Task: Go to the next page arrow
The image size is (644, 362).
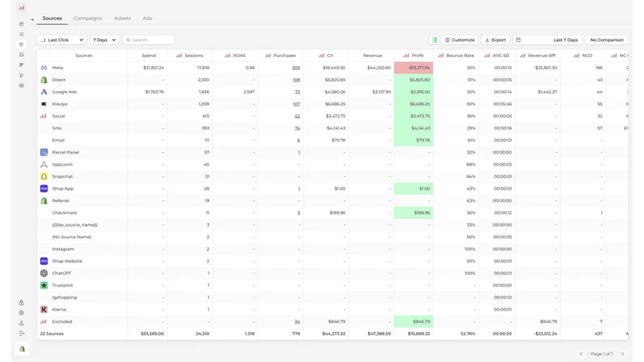Action: coord(622,354)
